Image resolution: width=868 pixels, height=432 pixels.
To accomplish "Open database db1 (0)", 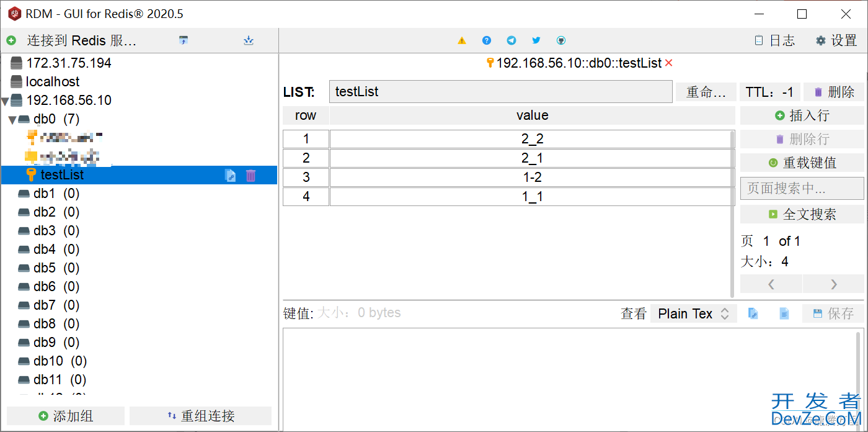I will click(56, 194).
